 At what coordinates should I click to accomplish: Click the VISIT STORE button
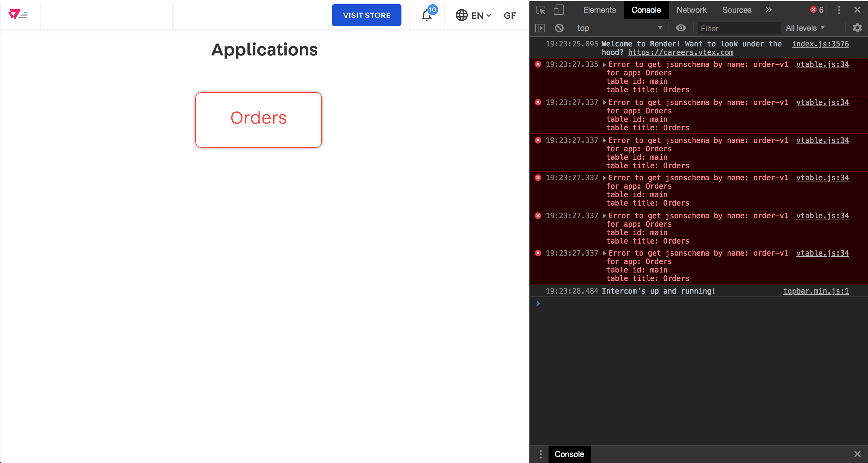[x=366, y=15]
